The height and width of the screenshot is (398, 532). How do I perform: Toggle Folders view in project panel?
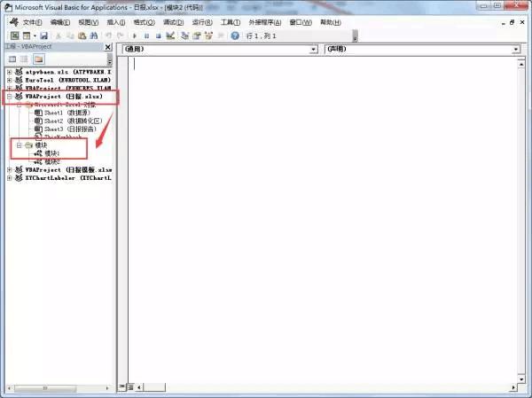(39, 59)
